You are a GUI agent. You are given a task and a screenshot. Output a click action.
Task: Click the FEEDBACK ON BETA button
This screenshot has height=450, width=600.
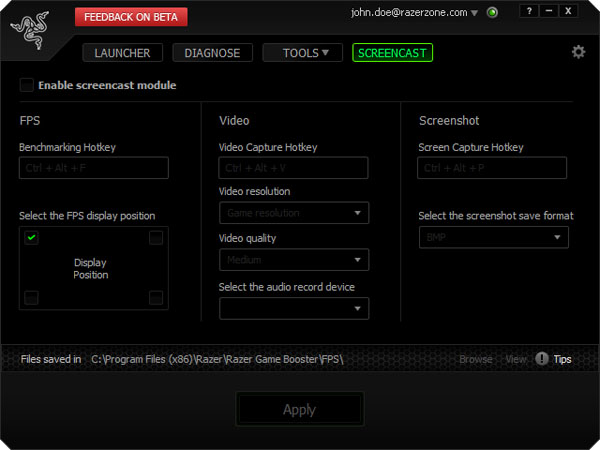click(131, 17)
